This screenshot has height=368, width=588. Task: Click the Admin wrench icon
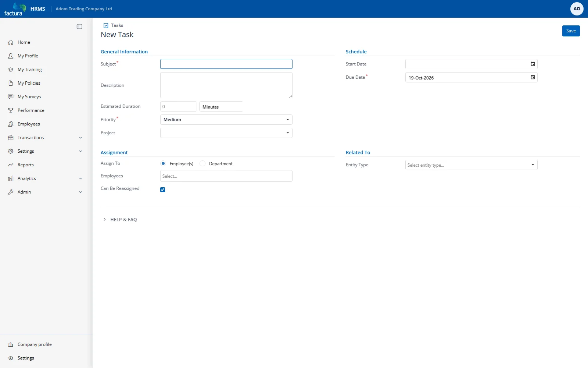tap(11, 192)
